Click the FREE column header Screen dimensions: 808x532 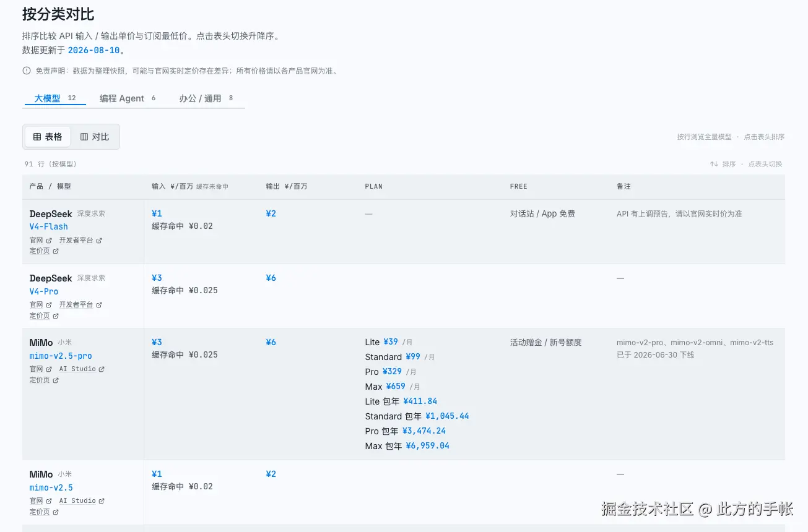point(519,186)
